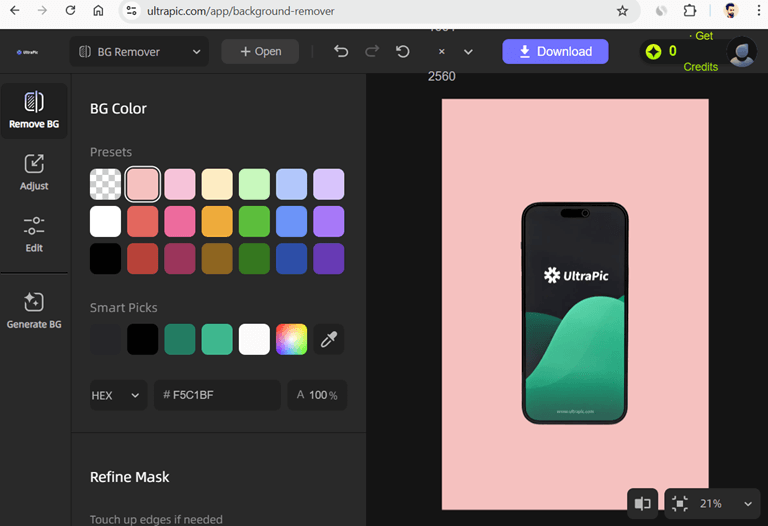Select the dark magenta preset swatch
Screen dimensions: 768x526
[x=180, y=259]
